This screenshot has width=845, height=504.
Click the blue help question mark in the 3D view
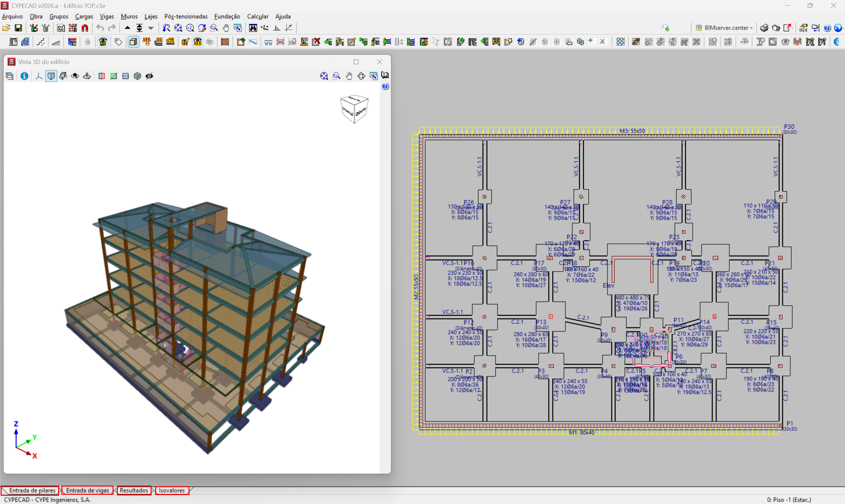tap(385, 86)
